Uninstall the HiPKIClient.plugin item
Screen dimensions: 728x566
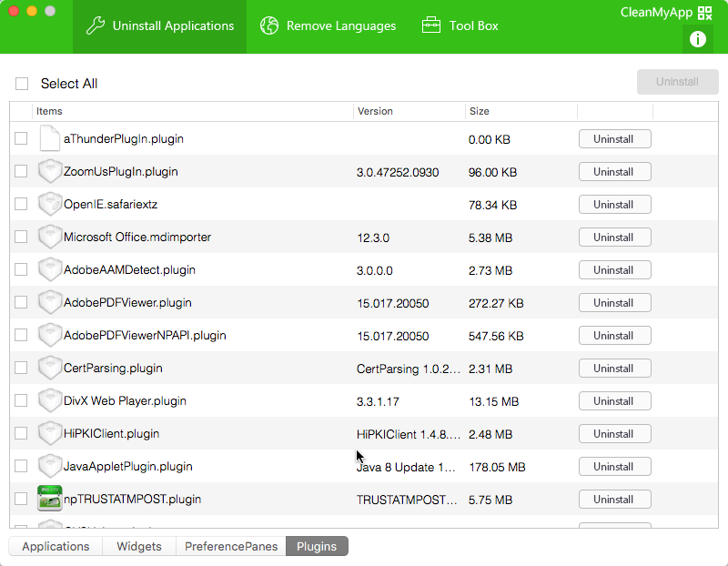point(614,433)
